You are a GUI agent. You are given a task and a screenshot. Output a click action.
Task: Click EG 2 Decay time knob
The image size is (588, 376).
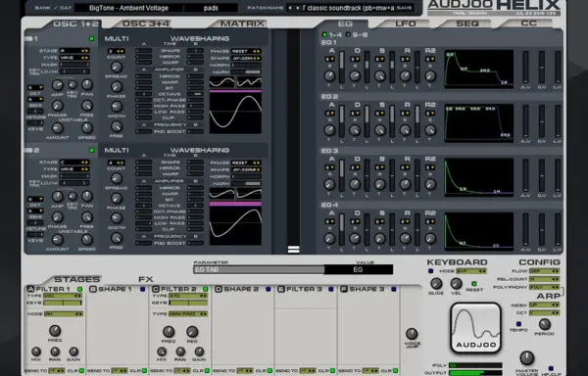click(355, 130)
